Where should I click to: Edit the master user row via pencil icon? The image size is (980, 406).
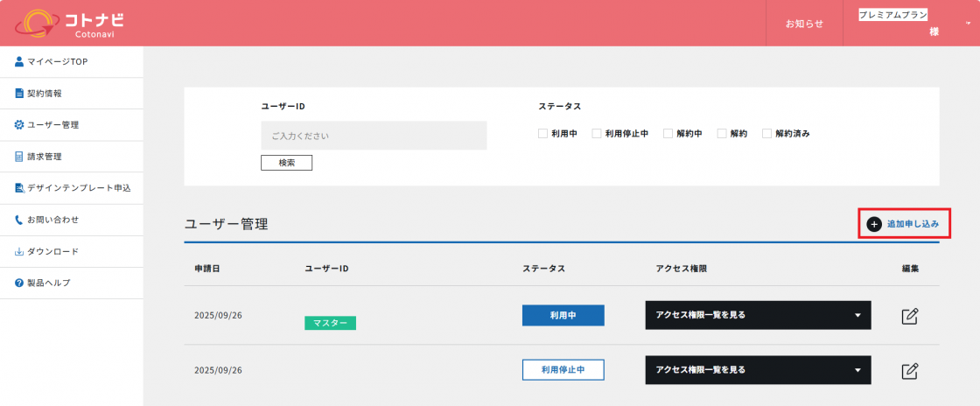[x=910, y=316]
